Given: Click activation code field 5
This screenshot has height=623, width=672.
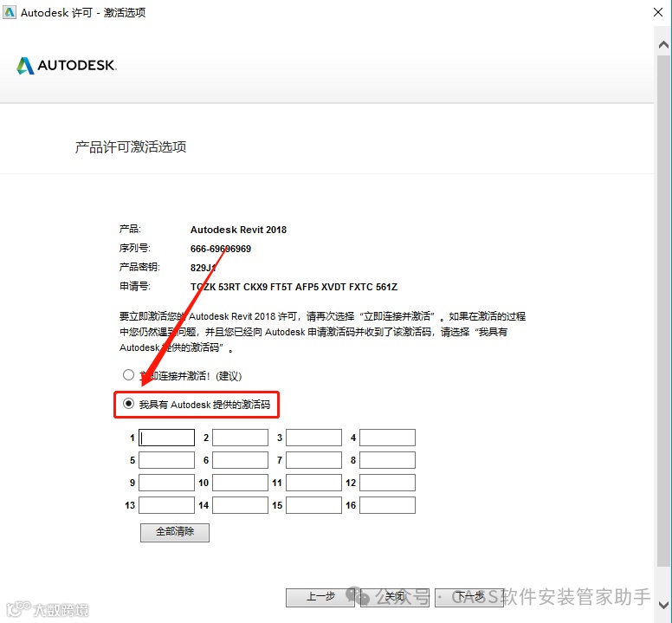Looking at the screenshot, I should (x=167, y=460).
